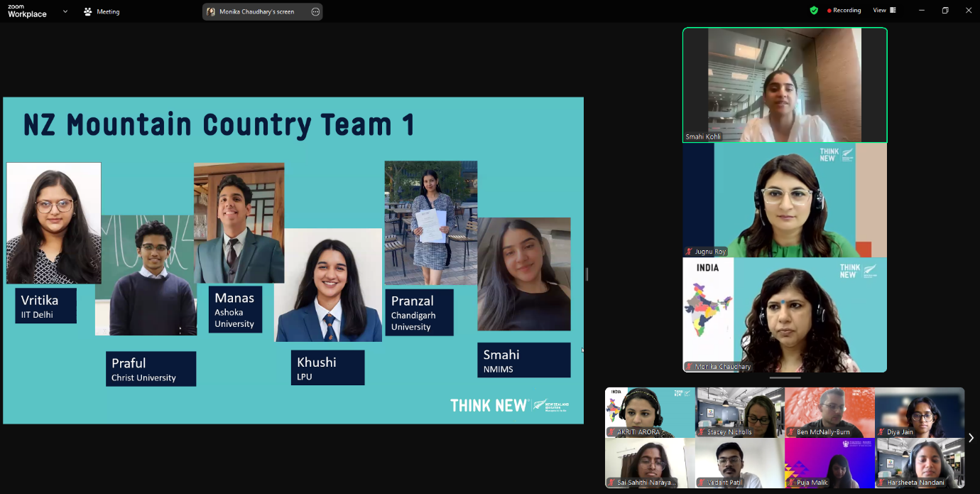This screenshot has height=494, width=980.
Task: Click Smahi's photo on the slide
Action: pyautogui.click(x=524, y=274)
